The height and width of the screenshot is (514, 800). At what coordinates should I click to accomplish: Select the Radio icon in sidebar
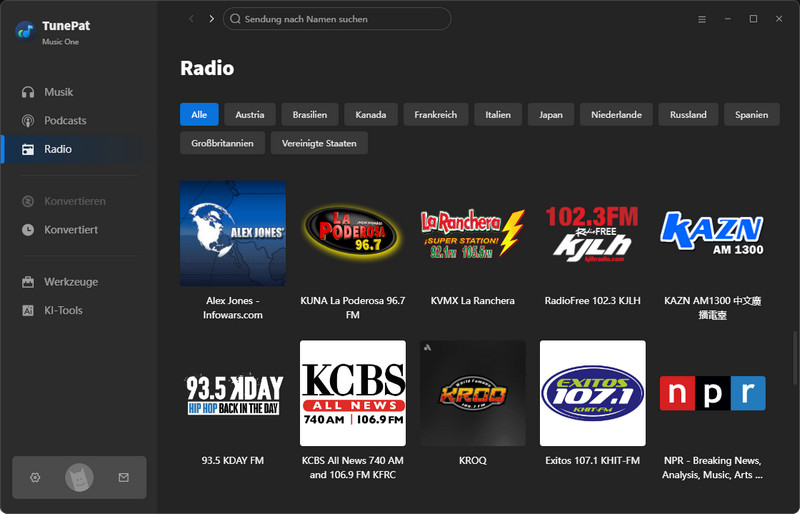[28, 149]
